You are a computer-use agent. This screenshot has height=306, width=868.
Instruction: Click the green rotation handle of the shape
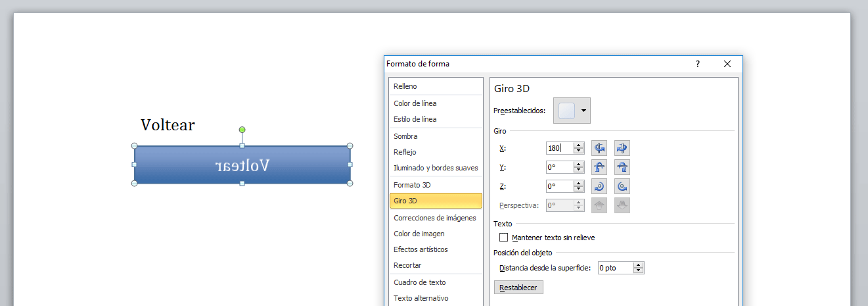[242, 130]
